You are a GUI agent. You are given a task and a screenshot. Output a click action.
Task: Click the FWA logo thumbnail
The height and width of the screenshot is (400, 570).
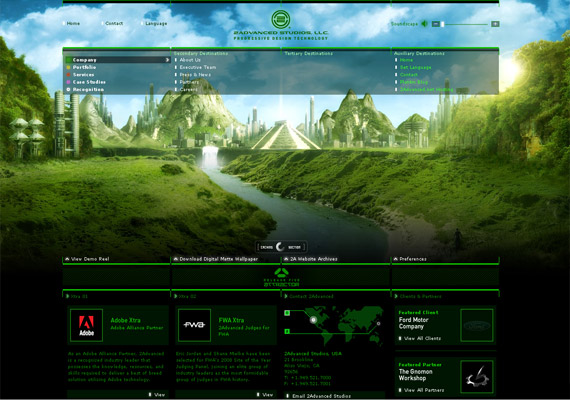click(194, 325)
